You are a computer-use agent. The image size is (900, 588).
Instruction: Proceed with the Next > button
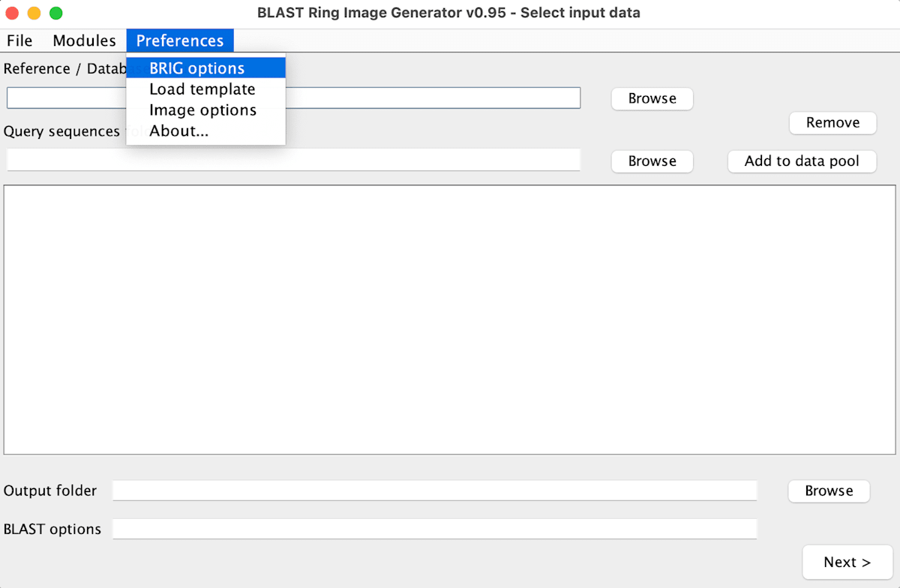pyautogui.click(x=847, y=562)
